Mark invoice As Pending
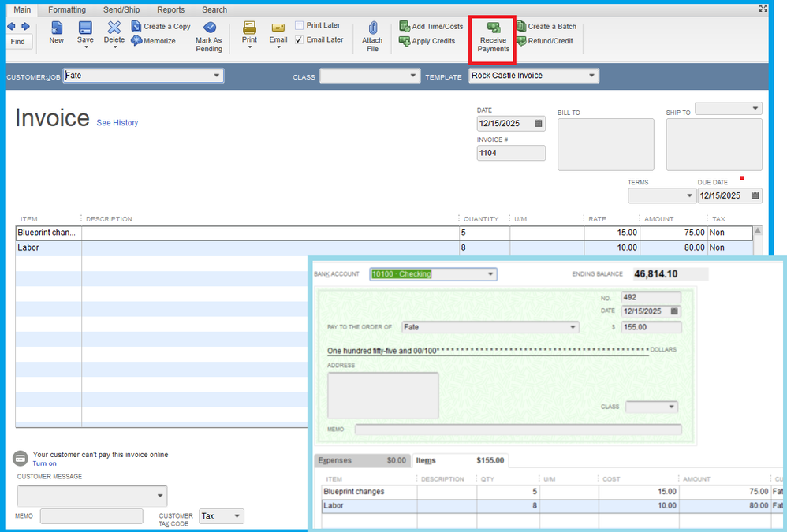 point(209,36)
